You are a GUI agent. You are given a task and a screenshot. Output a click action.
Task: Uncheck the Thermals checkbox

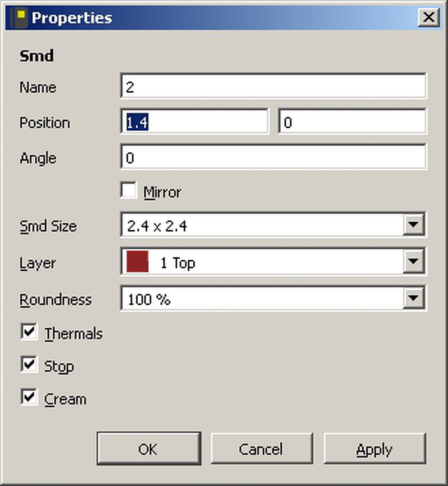coord(29,332)
